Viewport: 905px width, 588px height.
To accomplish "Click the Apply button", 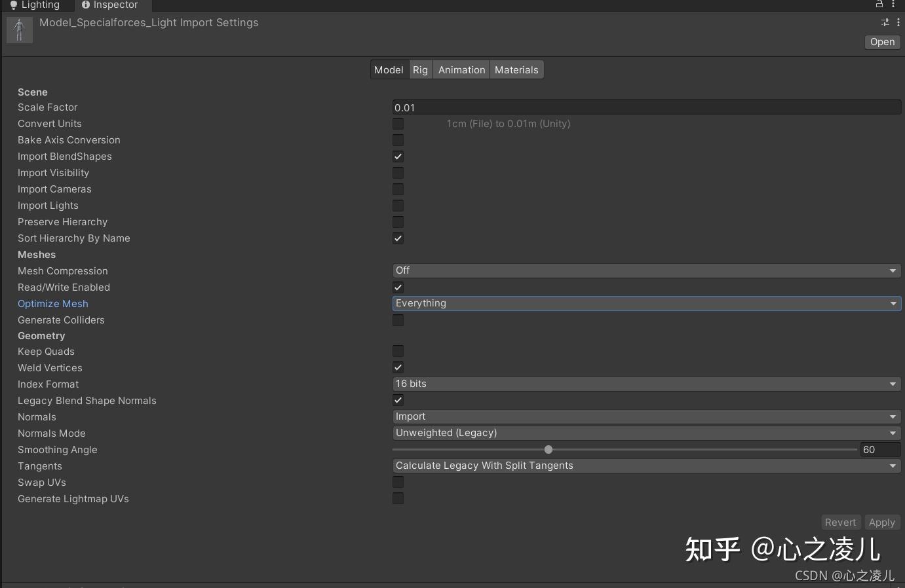I will pos(882,523).
